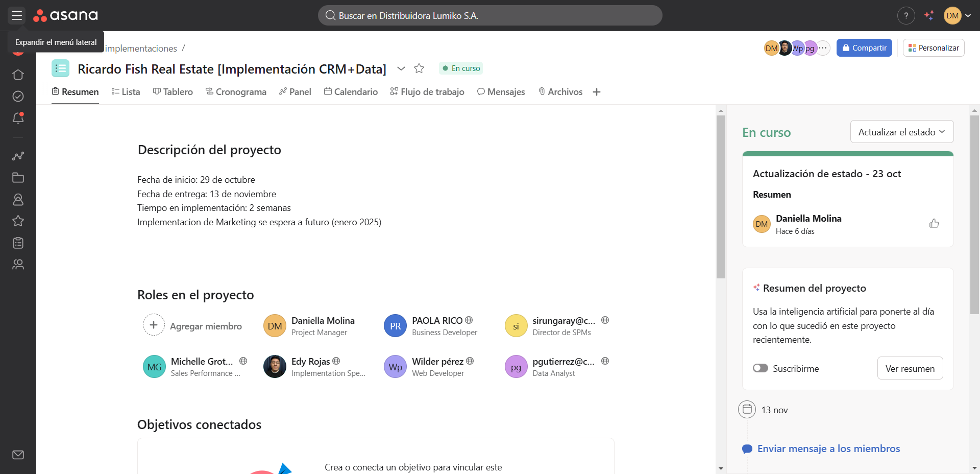980x474 pixels.
Task: Click the calendar icon next to 13 nov
Action: tap(747, 409)
